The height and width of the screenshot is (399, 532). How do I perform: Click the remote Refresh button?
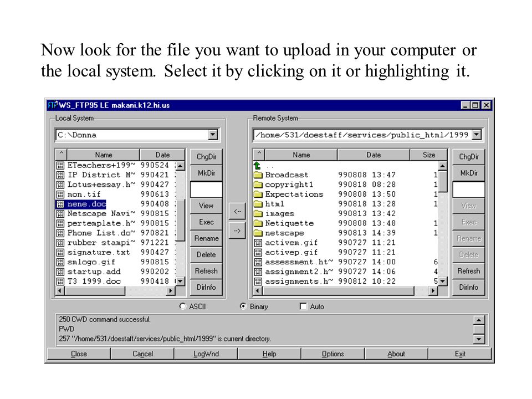[x=469, y=271]
